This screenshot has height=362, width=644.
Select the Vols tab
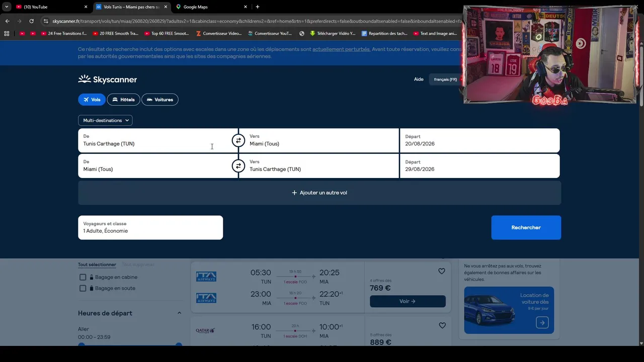[x=92, y=100]
